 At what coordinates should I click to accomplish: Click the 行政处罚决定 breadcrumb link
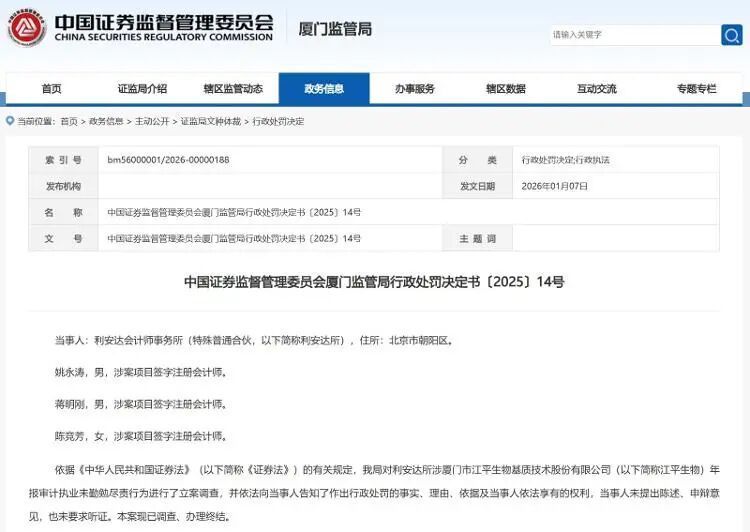click(x=279, y=121)
